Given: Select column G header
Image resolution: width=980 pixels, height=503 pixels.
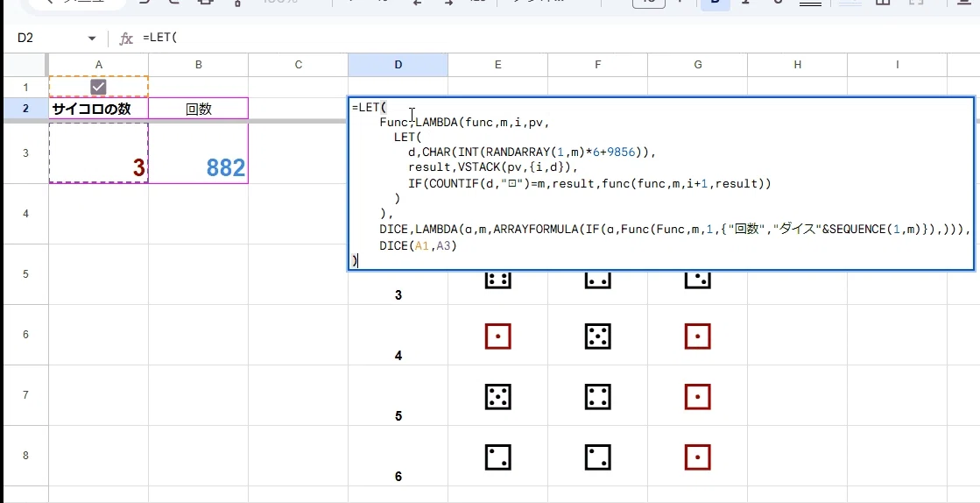Looking at the screenshot, I should pos(697,65).
